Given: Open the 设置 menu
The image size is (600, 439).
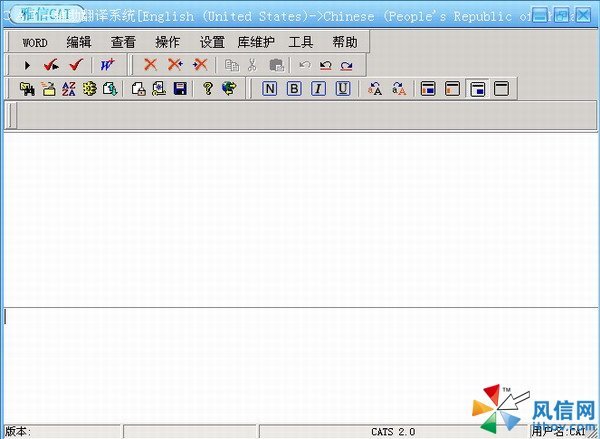Looking at the screenshot, I should [212, 42].
